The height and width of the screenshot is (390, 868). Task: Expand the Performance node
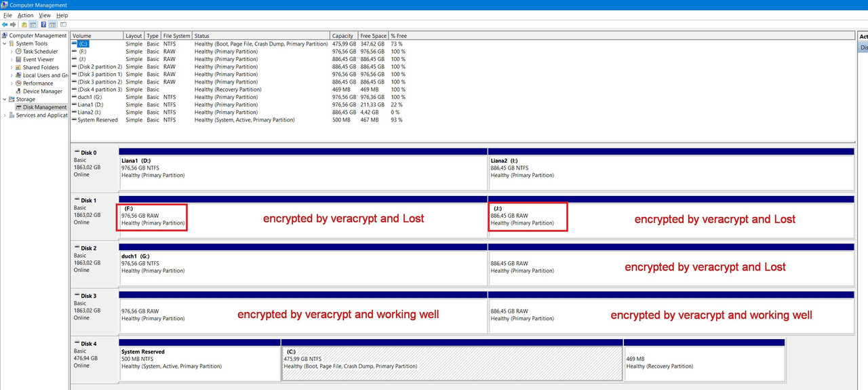[12, 83]
